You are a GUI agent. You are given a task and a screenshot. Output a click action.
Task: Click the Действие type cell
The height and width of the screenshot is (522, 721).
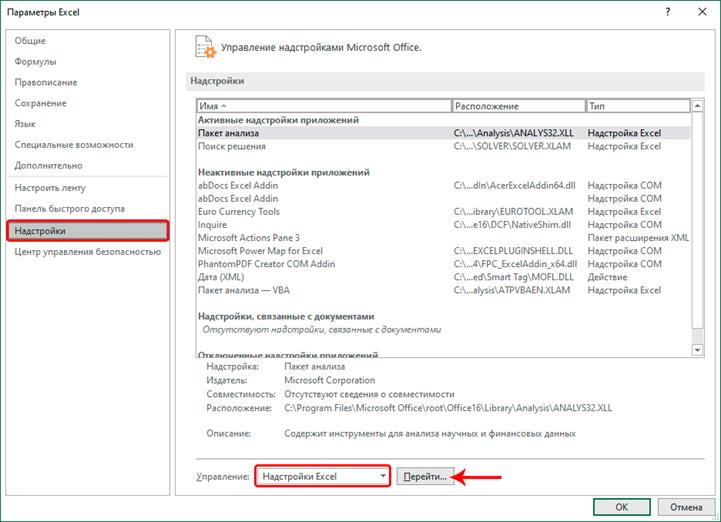pyautogui.click(x=607, y=277)
